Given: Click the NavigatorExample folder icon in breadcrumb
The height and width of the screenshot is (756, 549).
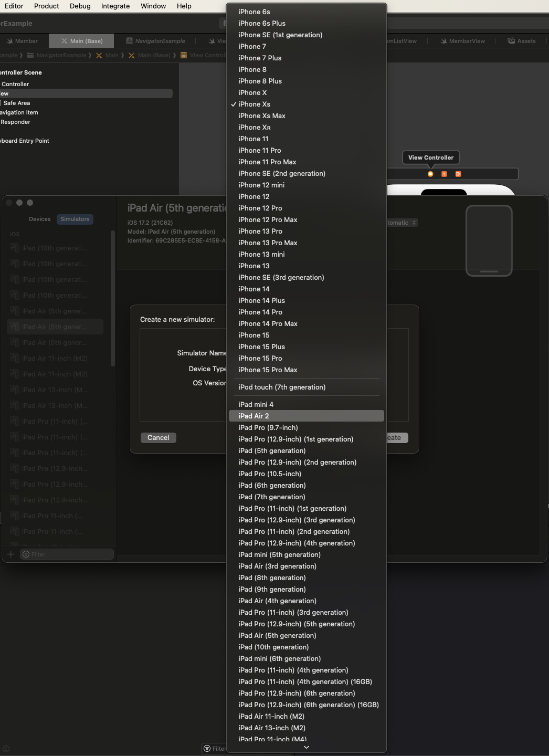Looking at the screenshot, I should coord(30,55).
